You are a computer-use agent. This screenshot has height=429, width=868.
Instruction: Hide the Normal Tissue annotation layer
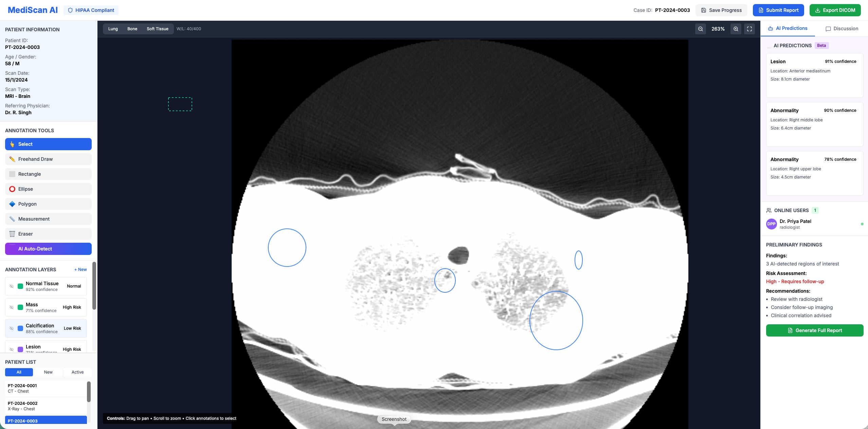tap(12, 286)
